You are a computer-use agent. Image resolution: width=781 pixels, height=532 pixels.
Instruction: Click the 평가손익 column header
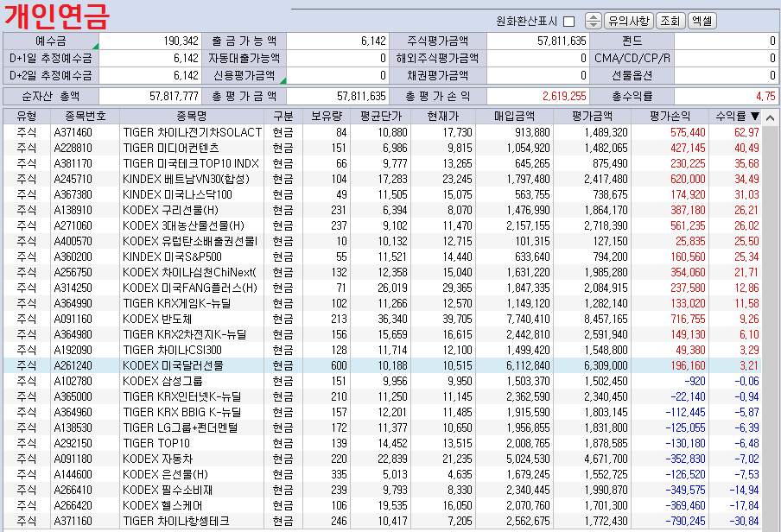click(670, 116)
